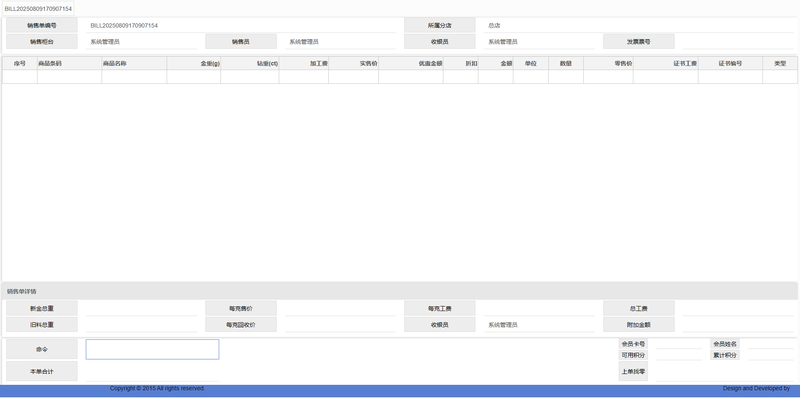
Task: Click the 旧料总重 value field
Action: point(141,325)
